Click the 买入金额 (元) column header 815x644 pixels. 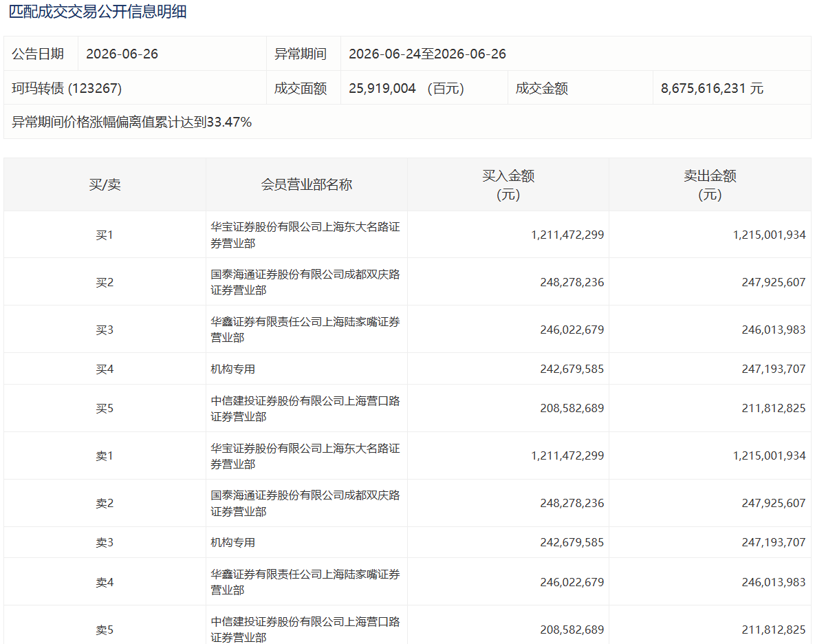pyautogui.click(x=508, y=185)
